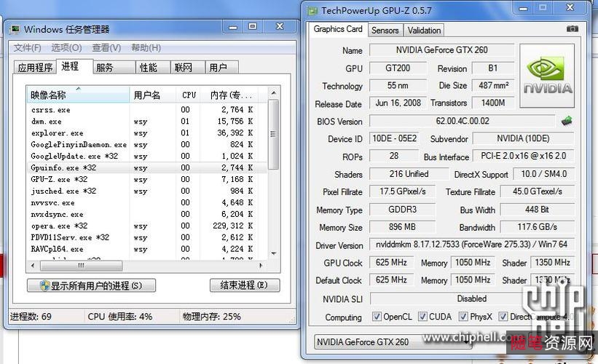Select the explorer.exe process row
The height and width of the screenshot is (364, 598).
[147, 133]
